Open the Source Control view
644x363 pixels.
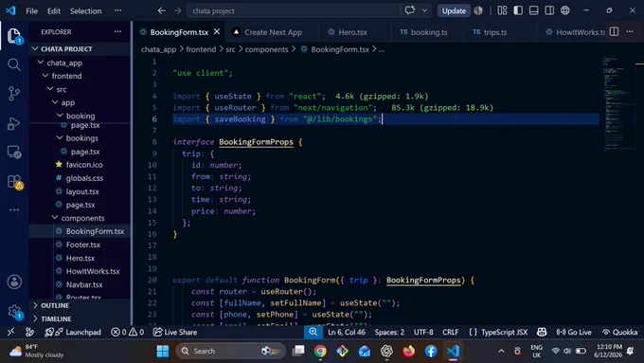coord(14,94)
